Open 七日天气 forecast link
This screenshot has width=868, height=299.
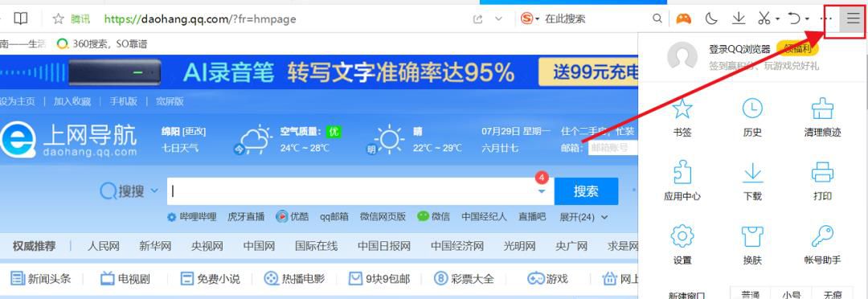(x=179, y=148)
